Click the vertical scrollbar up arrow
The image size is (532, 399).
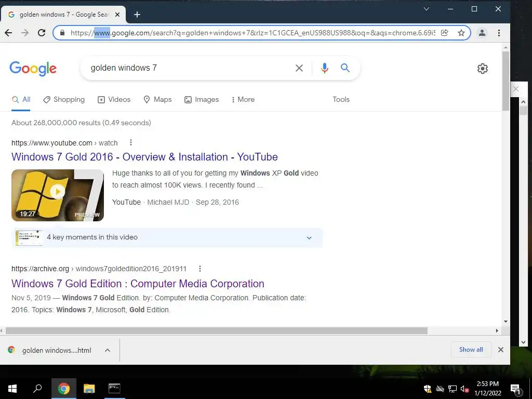tap(506, 47)
